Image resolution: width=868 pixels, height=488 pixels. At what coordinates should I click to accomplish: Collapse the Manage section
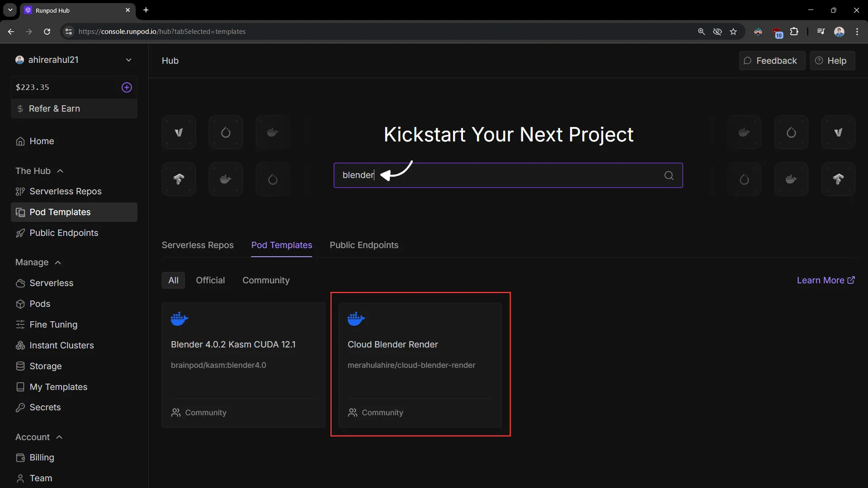(x=58, y=263)
